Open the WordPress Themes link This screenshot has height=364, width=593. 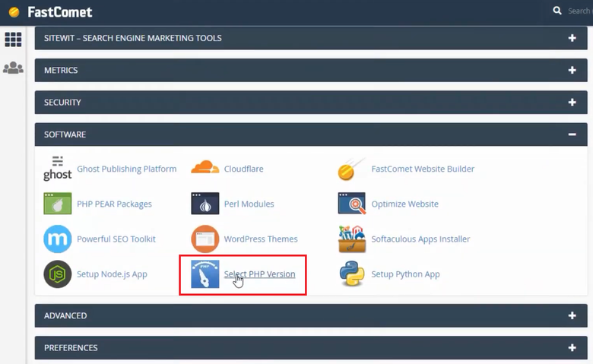(260, 239)
